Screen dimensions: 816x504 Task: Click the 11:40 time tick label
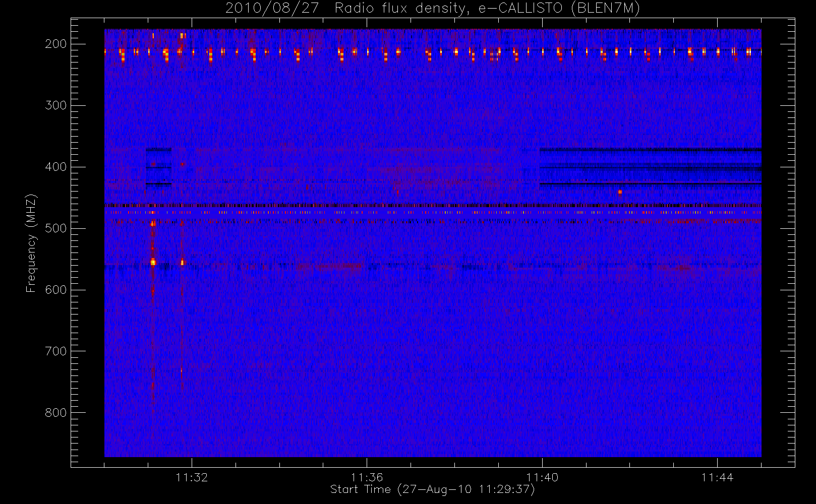pyautogui.click(x=542, y=477)
